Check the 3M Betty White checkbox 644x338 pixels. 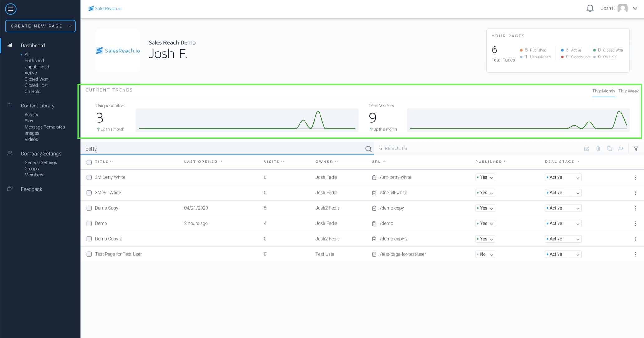click(89, 177)
